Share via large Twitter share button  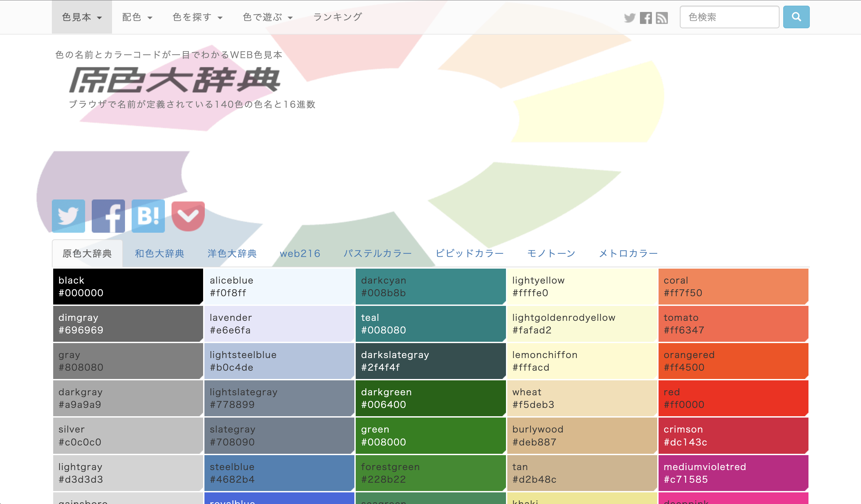click(x=68, y=216)
